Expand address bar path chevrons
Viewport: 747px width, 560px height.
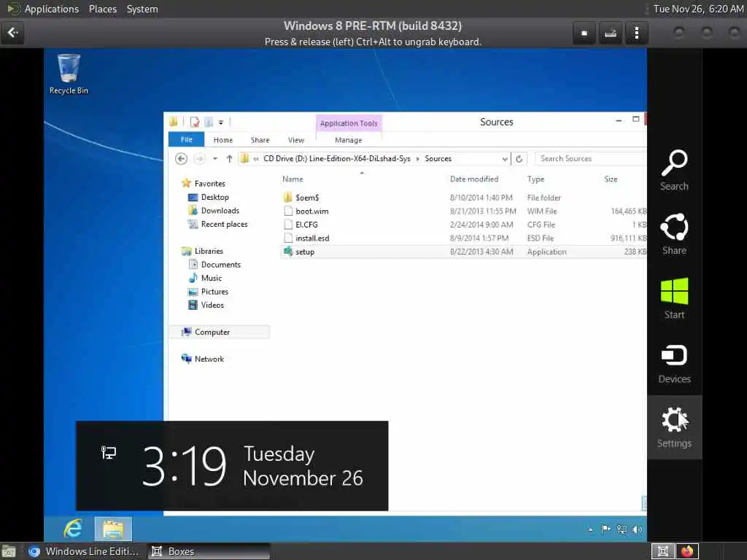256,159
